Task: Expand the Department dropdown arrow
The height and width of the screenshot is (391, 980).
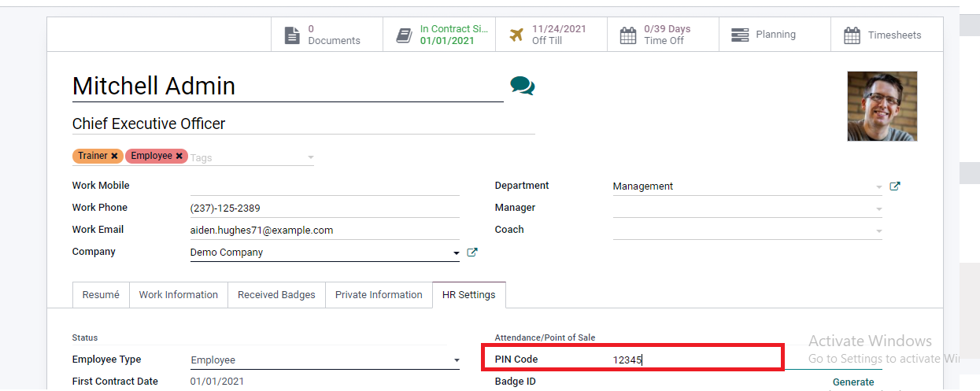Action: point(878,187)
